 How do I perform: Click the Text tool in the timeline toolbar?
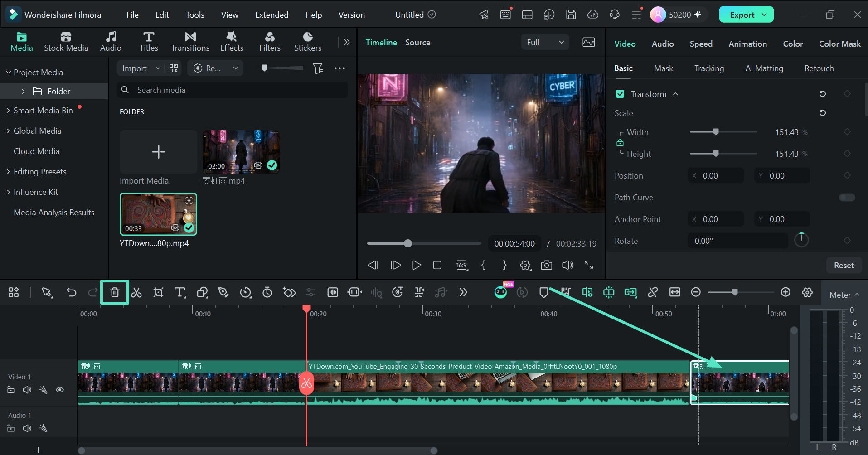point(180,292)
